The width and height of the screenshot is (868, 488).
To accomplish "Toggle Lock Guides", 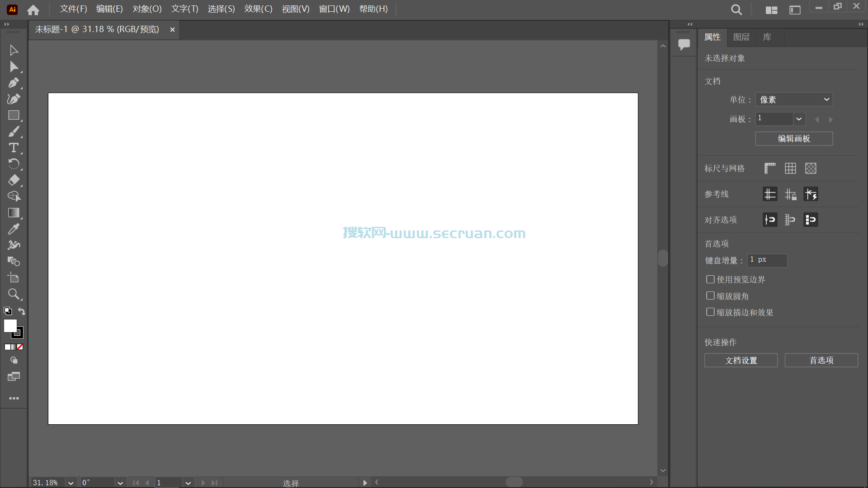I will coord(790,194).
